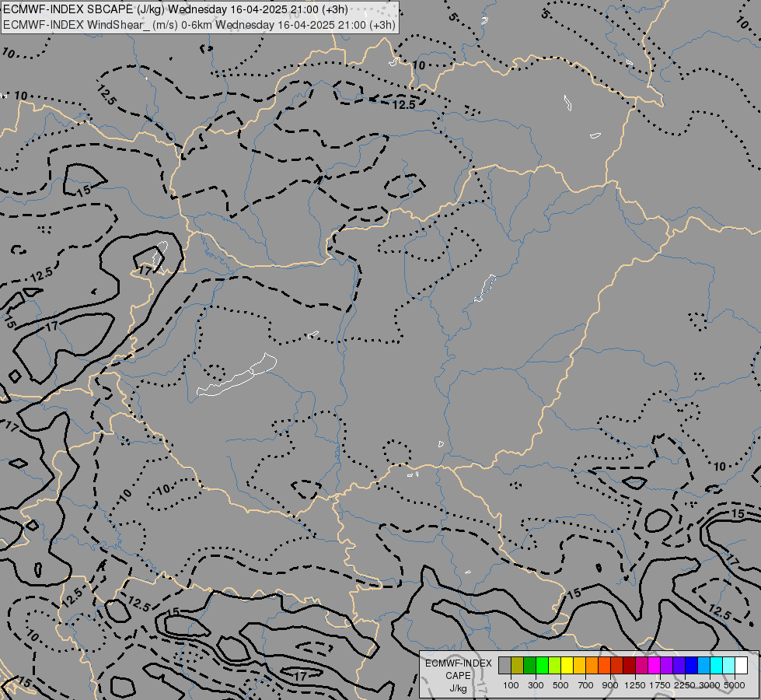761x700 pixels.
Task: Select the pure blue swatch above 2250
Action: [692, 665]
